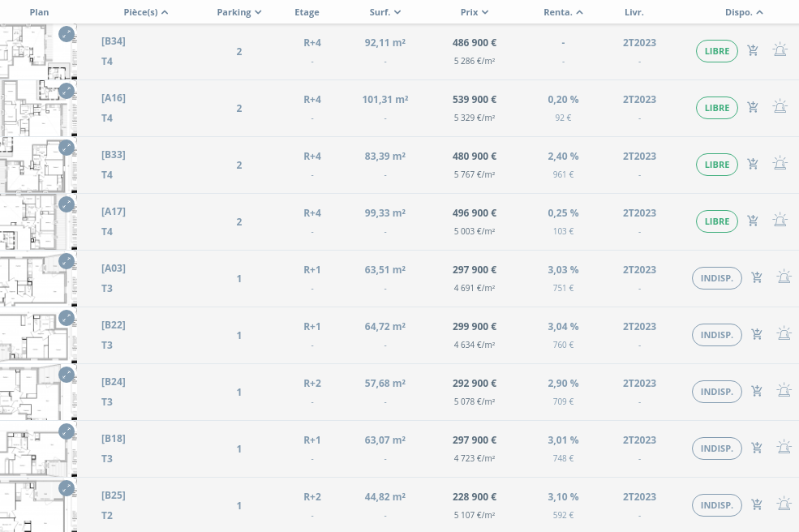This screenshot has height=532, width=799.
Task: Click the LIBRE button for lot A16
Action: coord(716,108)
